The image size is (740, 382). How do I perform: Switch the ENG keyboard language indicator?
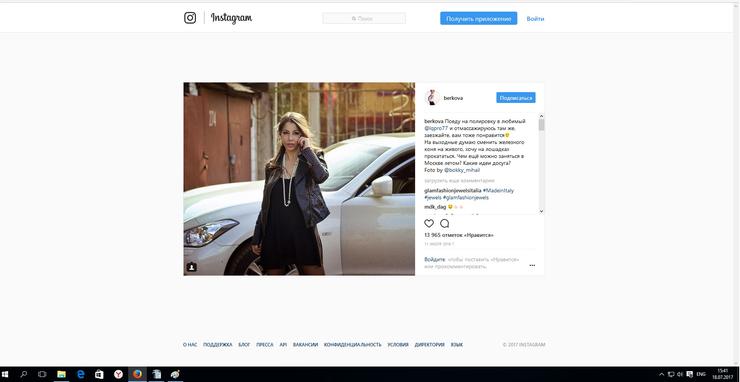coord(701,374)
